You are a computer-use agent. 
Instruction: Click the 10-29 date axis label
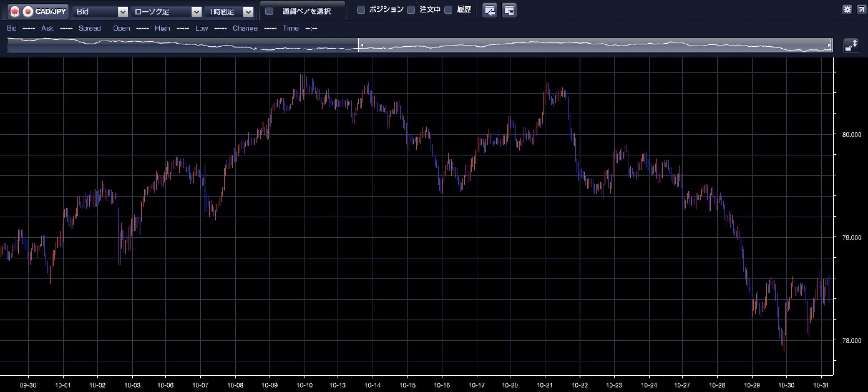click(x=752, y=385)
